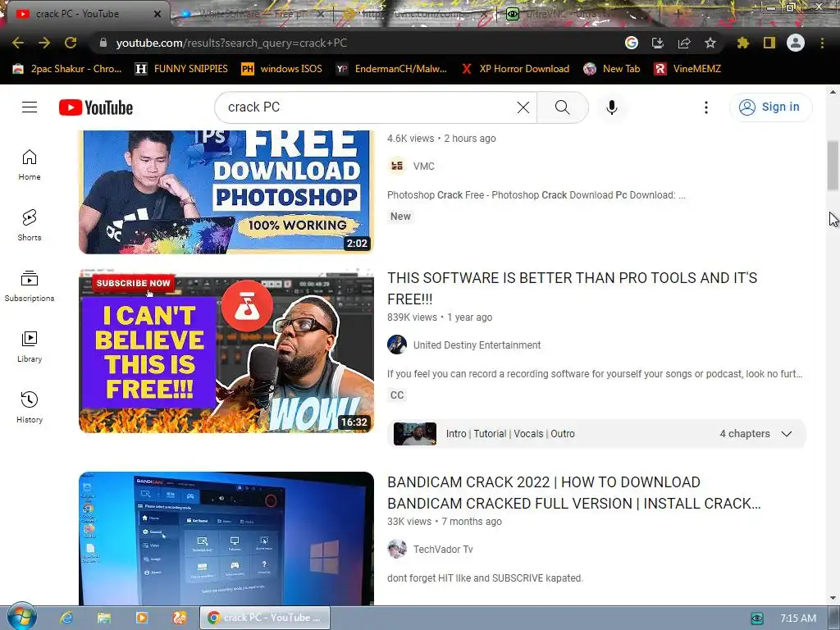
Task: Open Windows Explorer folder on taskbar
Action: pos(104,618)
